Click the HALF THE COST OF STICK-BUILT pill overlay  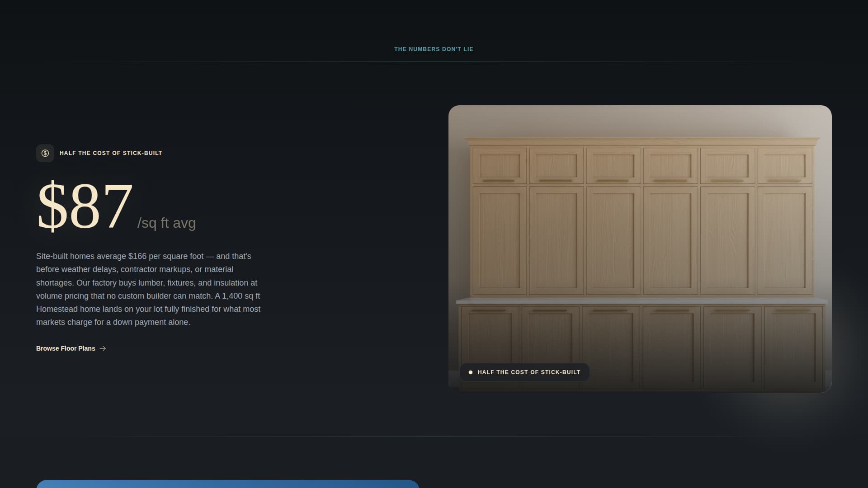(x=524, y=372)
